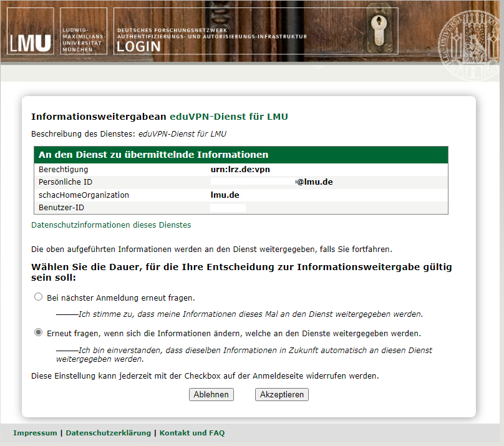The width and height of the screenshot is (504, 446).
Task: Click the Berechtigung value 'urn:lrz.de:vpn'
Action: pyautogui.click(x=240, y=170)
